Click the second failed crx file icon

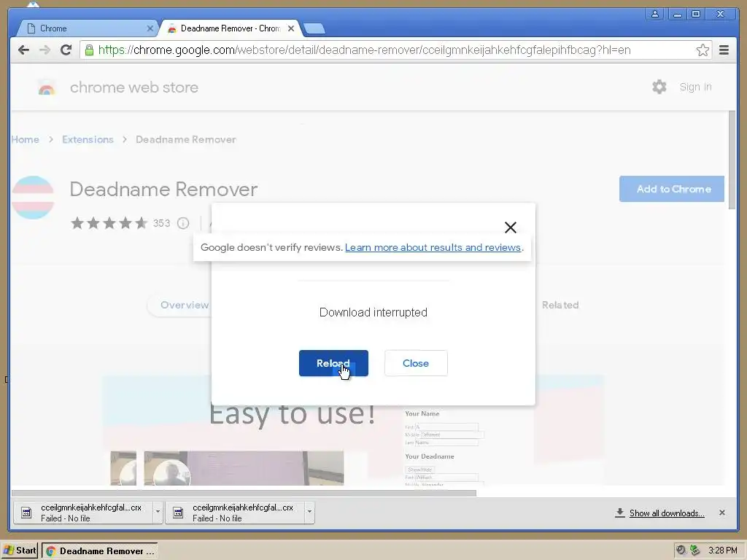tap(178, 513)
